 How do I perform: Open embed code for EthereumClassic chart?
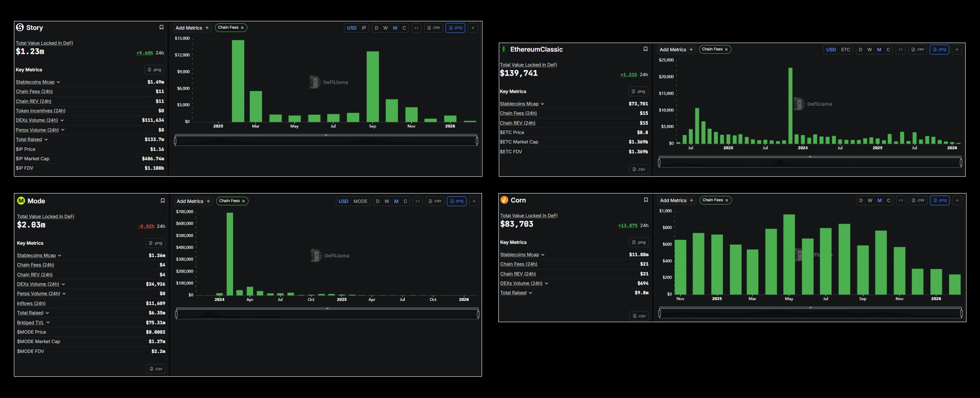(x=901, y=50)
